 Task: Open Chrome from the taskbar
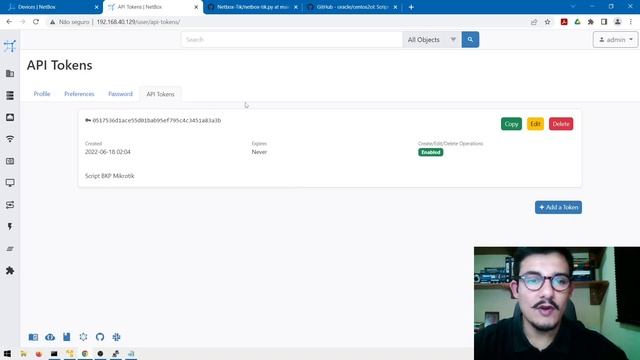(x=85, y=353)
